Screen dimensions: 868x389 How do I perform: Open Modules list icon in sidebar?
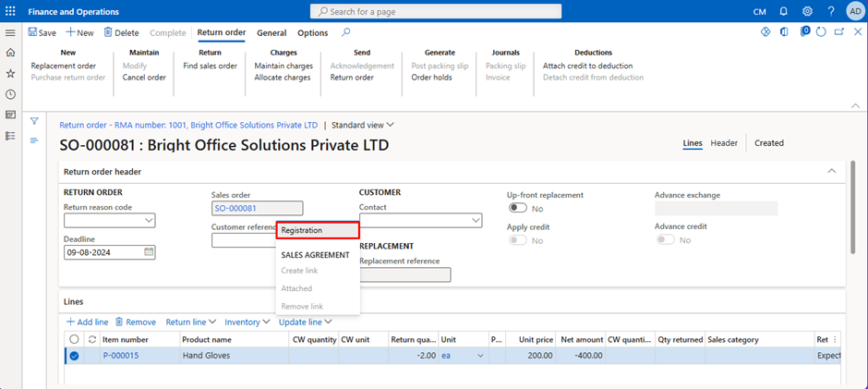tap(10, 135)
